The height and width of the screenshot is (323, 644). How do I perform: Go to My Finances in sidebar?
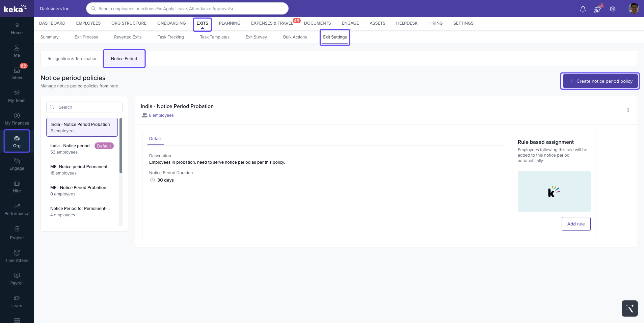tap(17, 118)
